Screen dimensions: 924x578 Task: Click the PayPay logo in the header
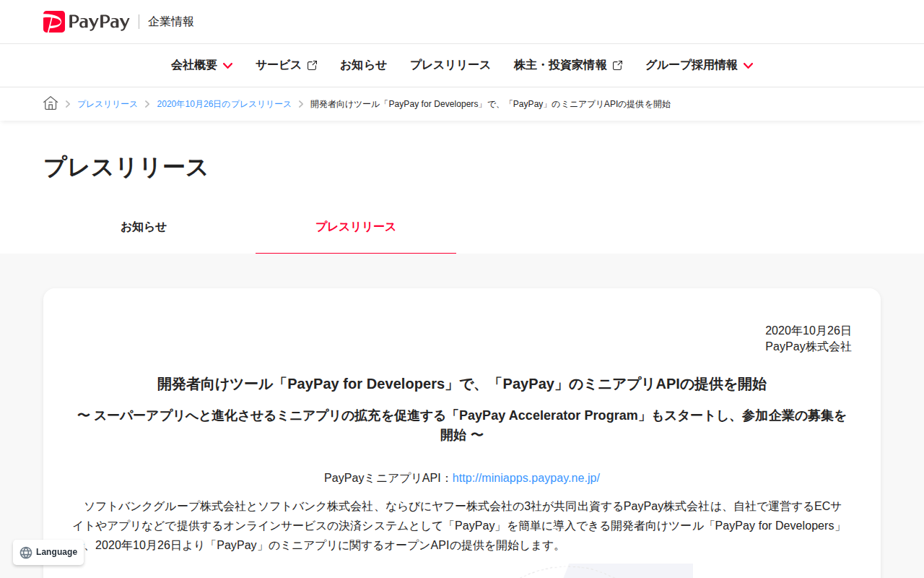point(86,22)
